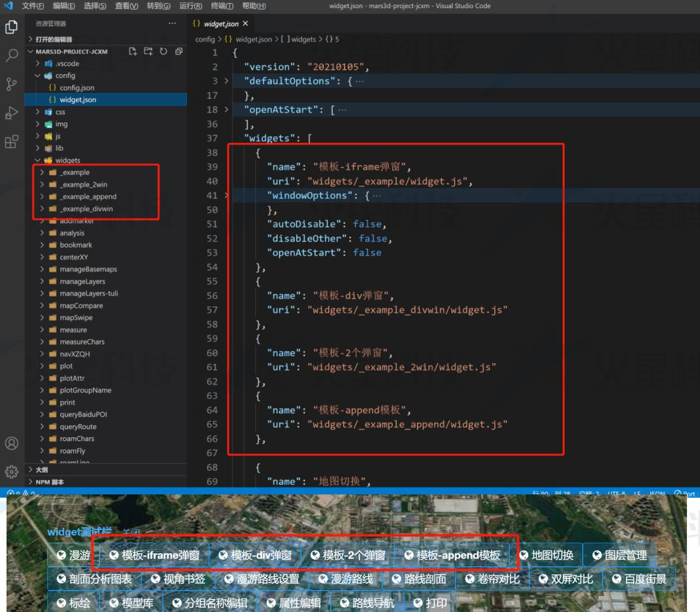Close the widget.json editor tab
This screenshot has width=700, height=612.
pos(245,23)
